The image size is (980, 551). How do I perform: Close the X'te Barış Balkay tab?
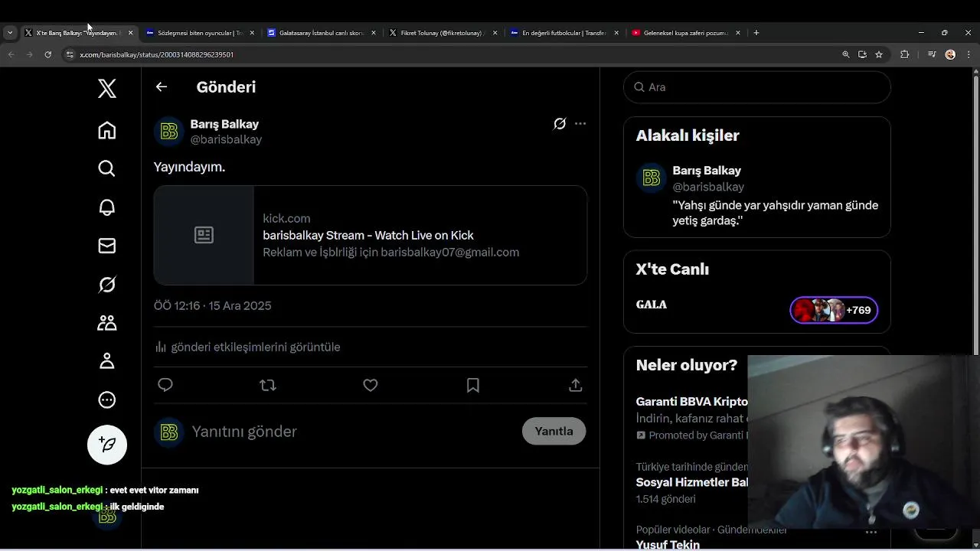(x=130, y=33)
